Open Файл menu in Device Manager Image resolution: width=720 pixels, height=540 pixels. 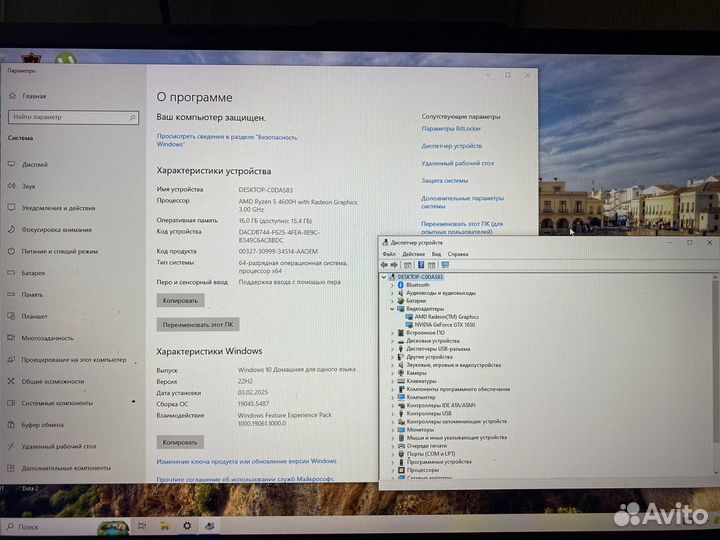pyautogui.click(x=389, y=254)
